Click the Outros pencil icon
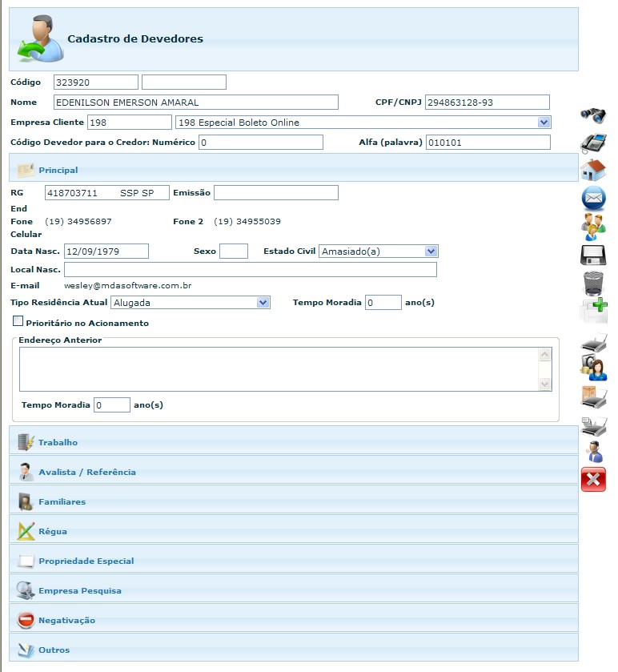This screenshot has height=672, width=618. 26,650
